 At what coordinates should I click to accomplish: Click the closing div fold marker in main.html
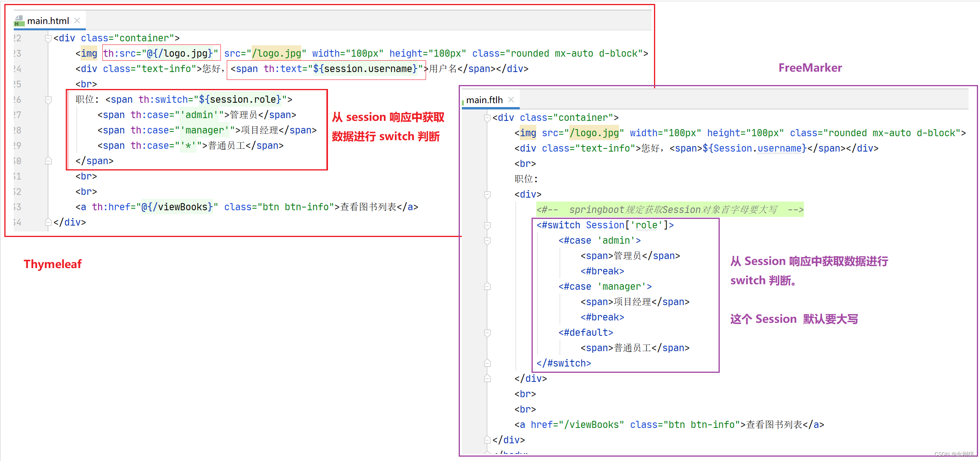[48, 222]
